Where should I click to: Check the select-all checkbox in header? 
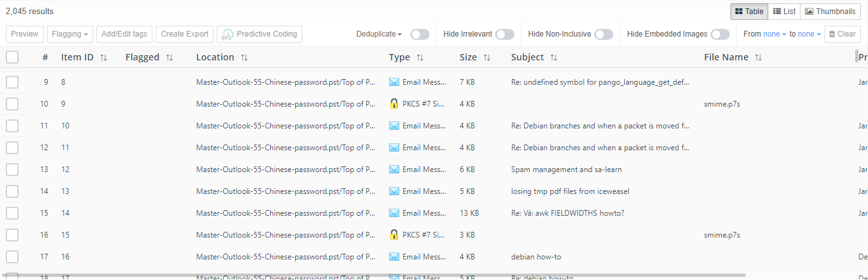tap(12, 57)
